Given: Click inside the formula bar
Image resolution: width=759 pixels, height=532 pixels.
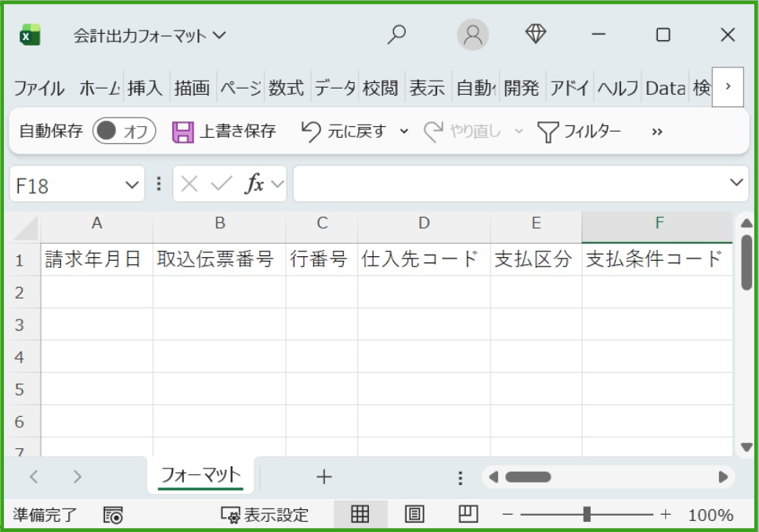Looking at the screenshot, I should 509,184.
